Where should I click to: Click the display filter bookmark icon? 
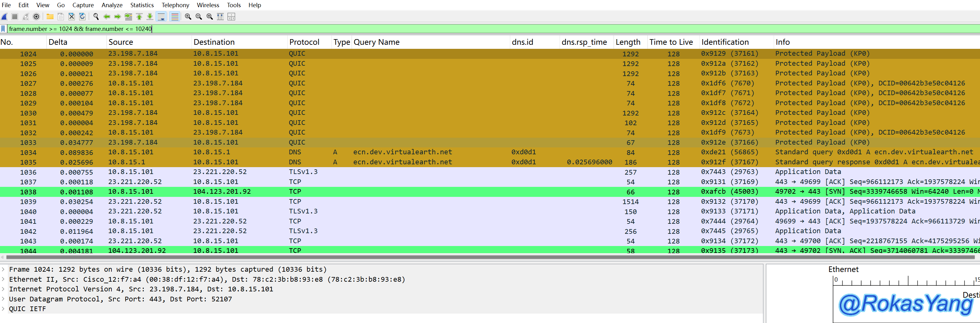pyautogui.click(x=3, y=29)
